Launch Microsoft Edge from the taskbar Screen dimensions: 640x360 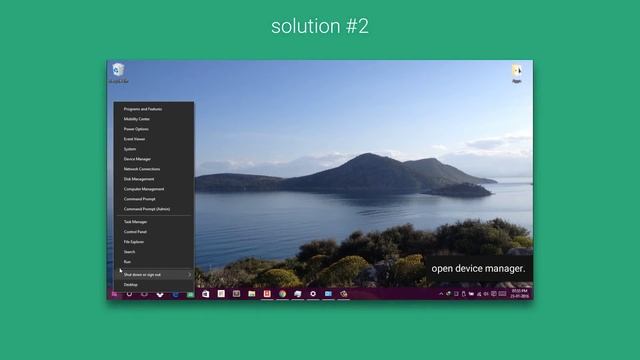[175, 294]
